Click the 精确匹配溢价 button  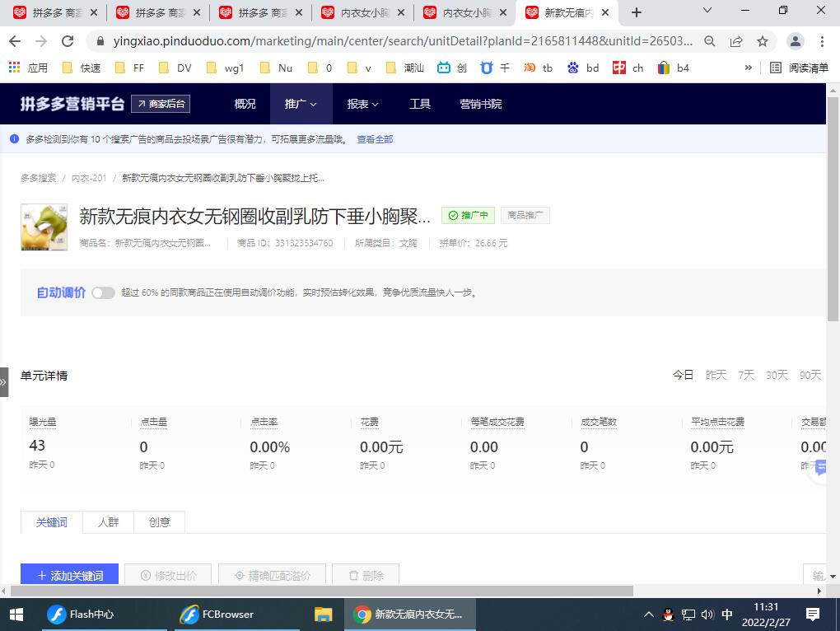coord(272,575)
